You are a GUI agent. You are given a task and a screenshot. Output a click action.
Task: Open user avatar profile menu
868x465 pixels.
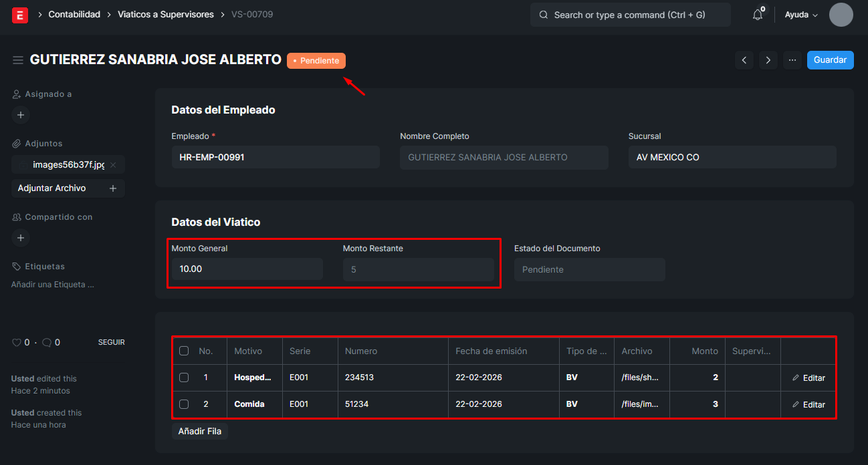coord(841,15)
